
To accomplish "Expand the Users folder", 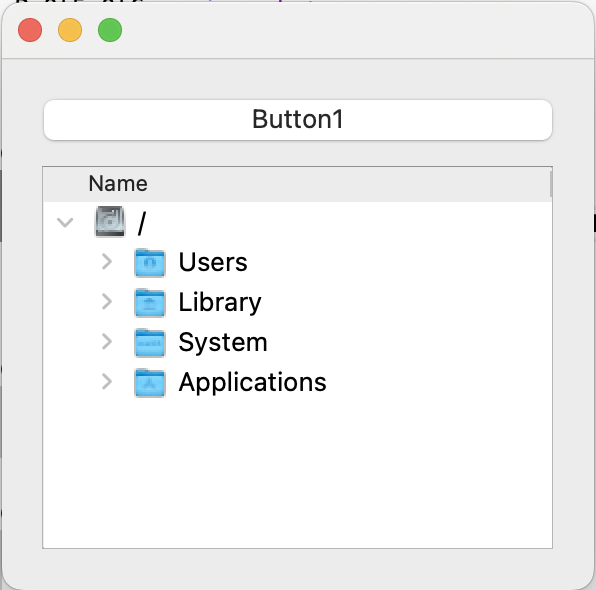I will pyautogui.click(x=107, y=262).
